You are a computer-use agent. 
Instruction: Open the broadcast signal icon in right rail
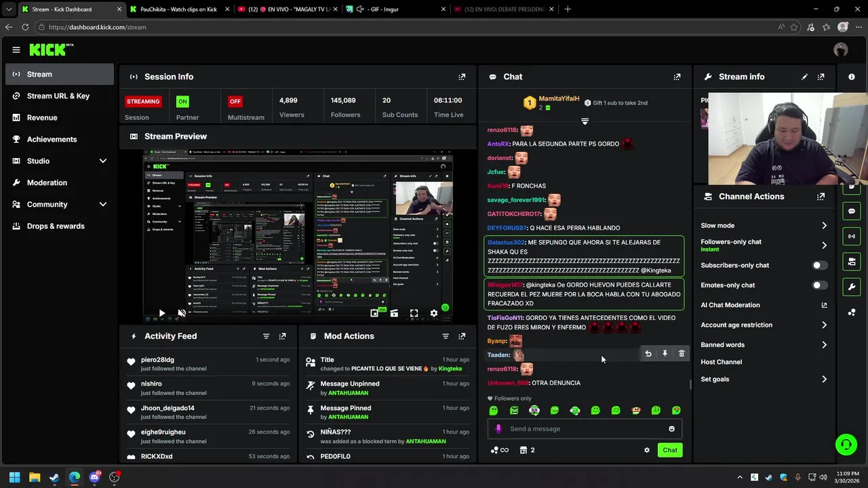(852, 236)
